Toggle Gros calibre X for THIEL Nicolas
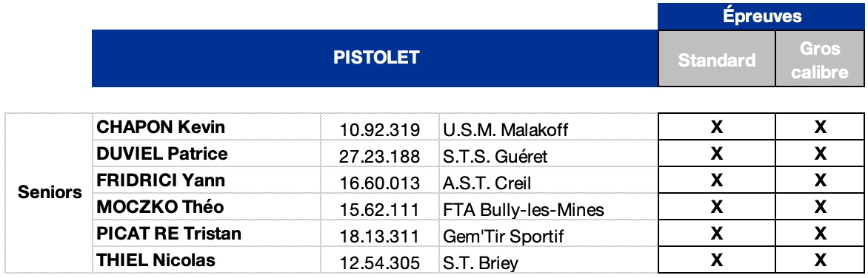868x278 pixels. [x=820, y=260]
